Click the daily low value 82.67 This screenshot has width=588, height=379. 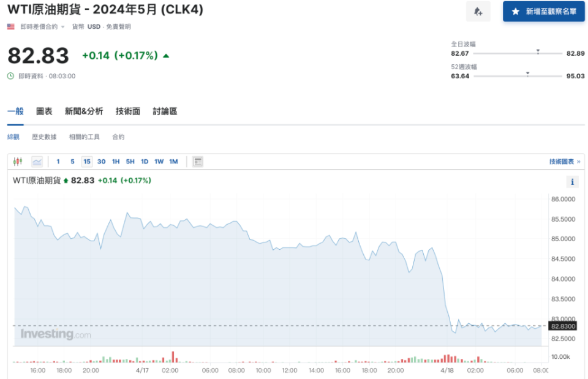coord(460,54)
